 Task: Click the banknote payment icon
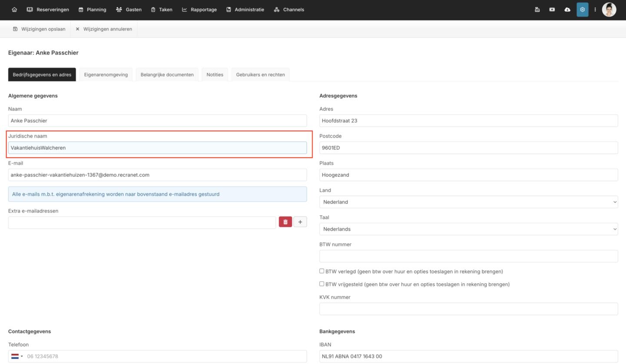pyautogui.click(x=552, y=10)
